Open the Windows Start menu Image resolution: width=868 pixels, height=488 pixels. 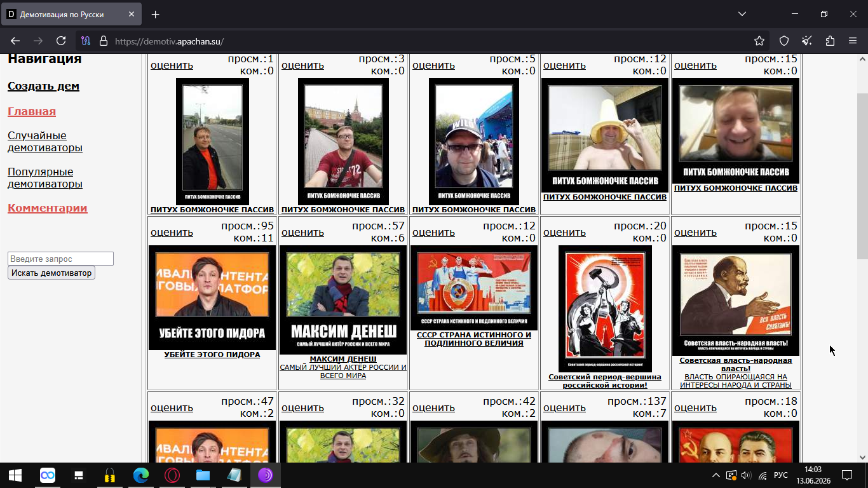[15, 475]
